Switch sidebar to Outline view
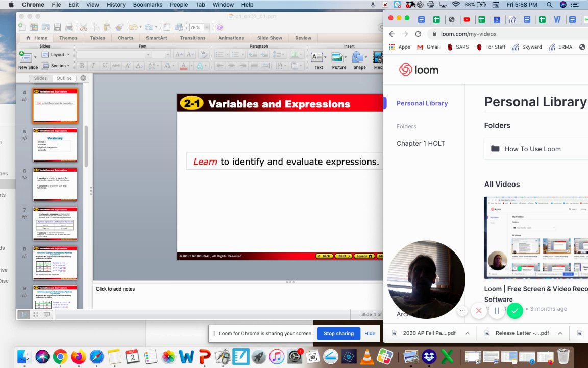Viewport: 588px width, 368px height. click(64, 78)
